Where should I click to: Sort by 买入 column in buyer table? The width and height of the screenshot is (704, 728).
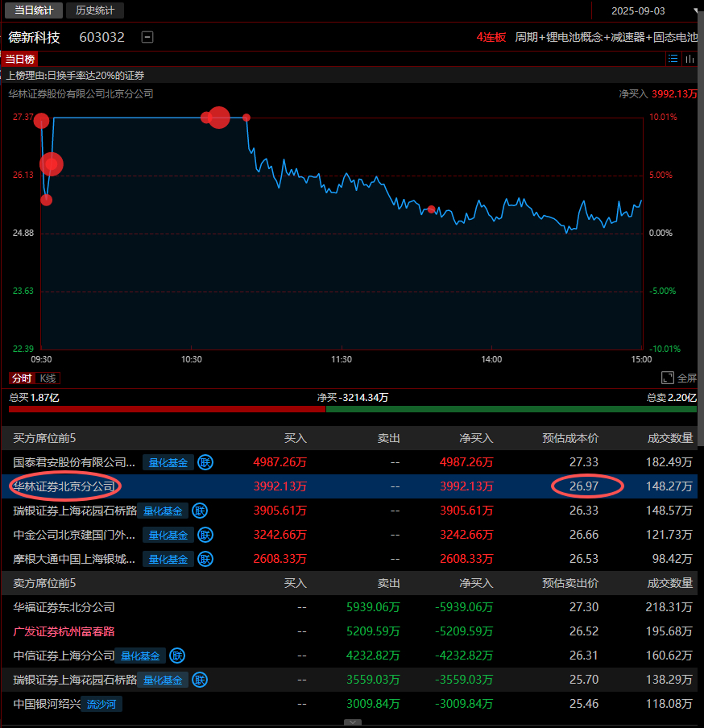[295, 438]
